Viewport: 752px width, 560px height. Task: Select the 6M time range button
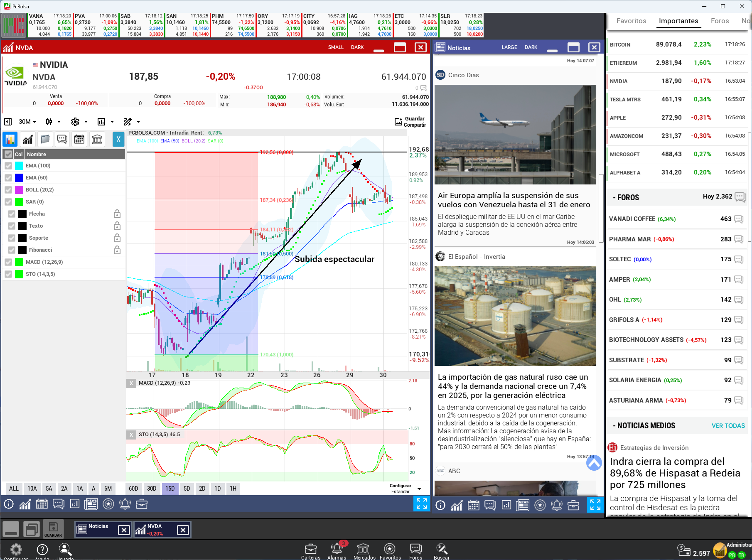(x=108, y=489)
